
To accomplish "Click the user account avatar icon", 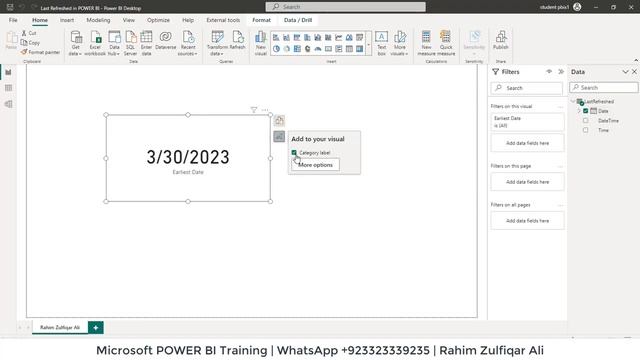I will [577, 7].
